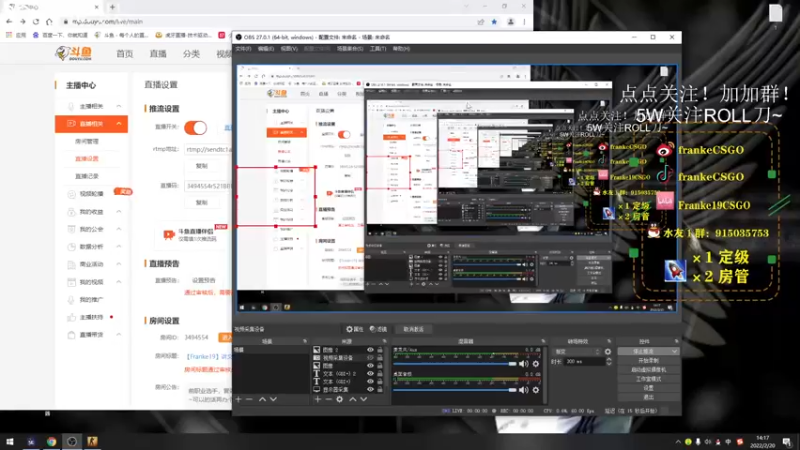
Task: Hide the 显示器采集 source
Action: coord(370,389)
